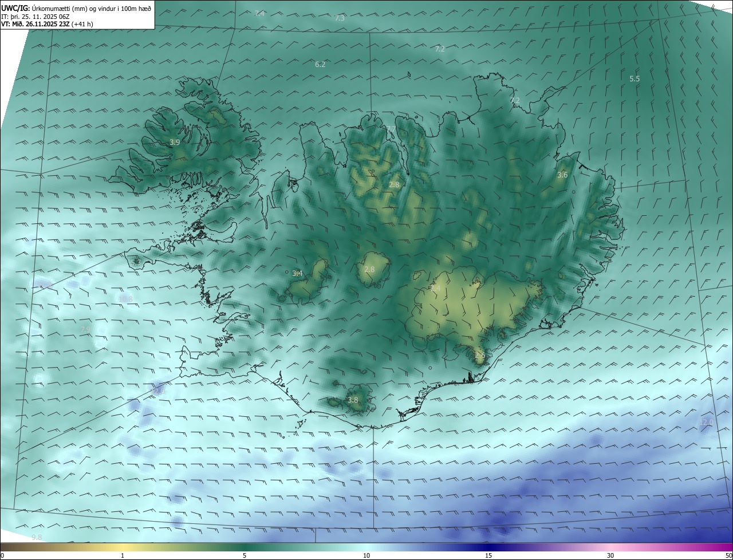Click the 9.8 value label
This screenshot has height=560, width=733.
pyautogui.click(x=37, y=537)
